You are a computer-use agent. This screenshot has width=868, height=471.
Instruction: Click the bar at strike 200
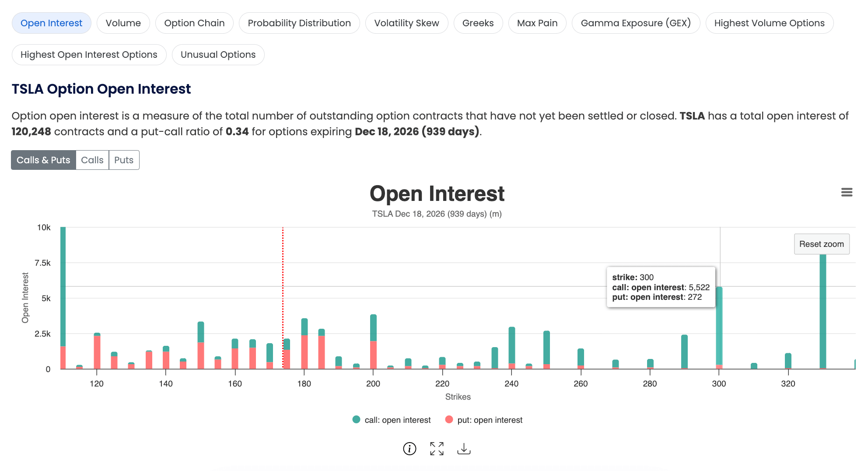(x=373, y=342)
